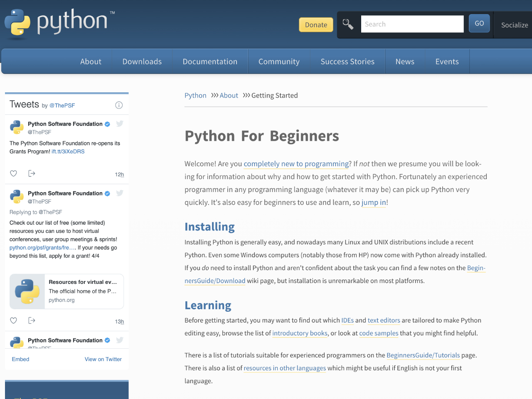Share the Grants Program tweet

click(x=32, y=173)
